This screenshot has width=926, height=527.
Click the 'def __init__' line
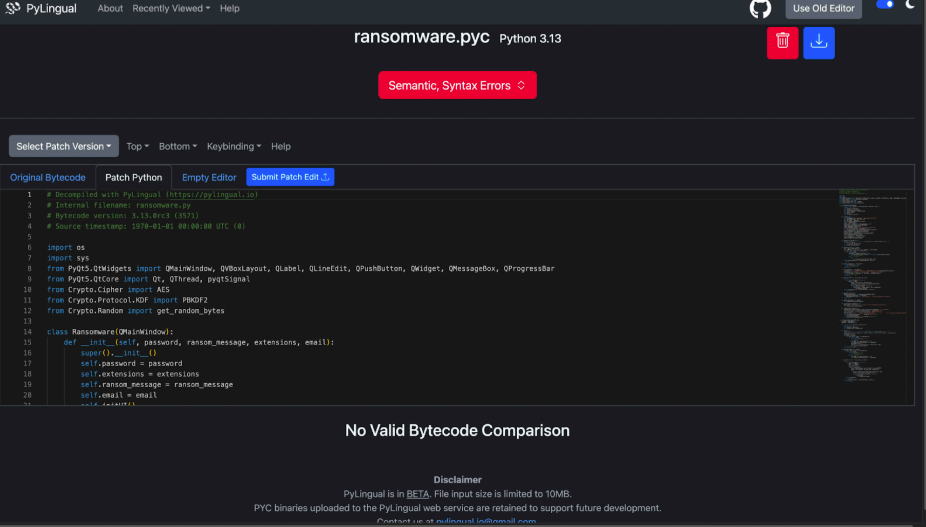coord(199,343)
